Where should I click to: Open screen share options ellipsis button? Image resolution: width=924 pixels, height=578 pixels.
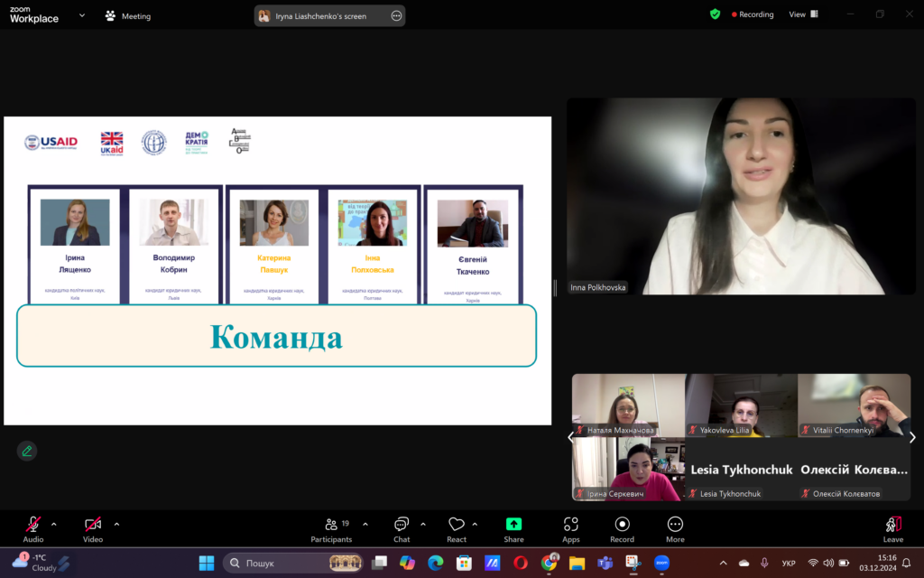click(x=397, y=16)
